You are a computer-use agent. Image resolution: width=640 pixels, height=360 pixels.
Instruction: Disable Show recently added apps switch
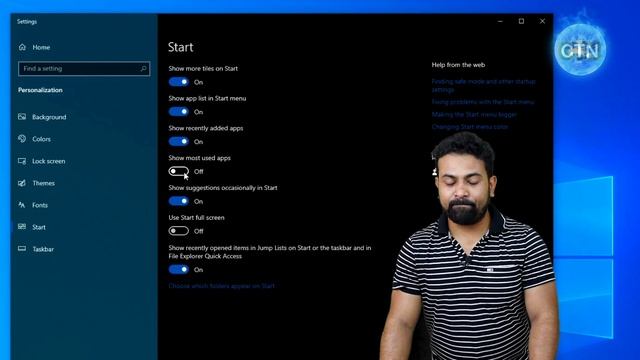point(179,142)
